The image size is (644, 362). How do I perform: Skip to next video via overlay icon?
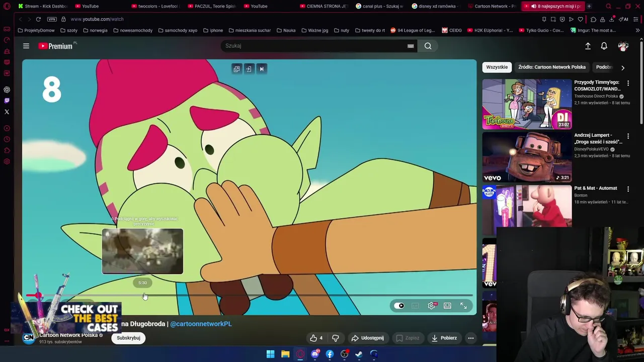(x=262, y=69)
